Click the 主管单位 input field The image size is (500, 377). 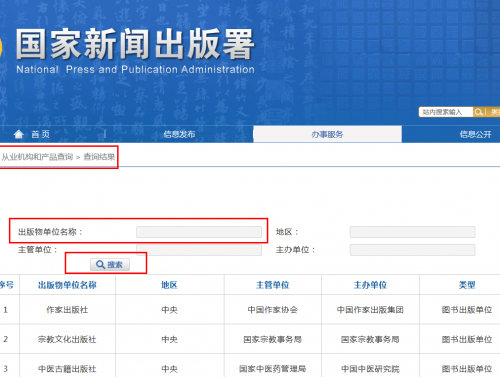[x=199, y=250]
